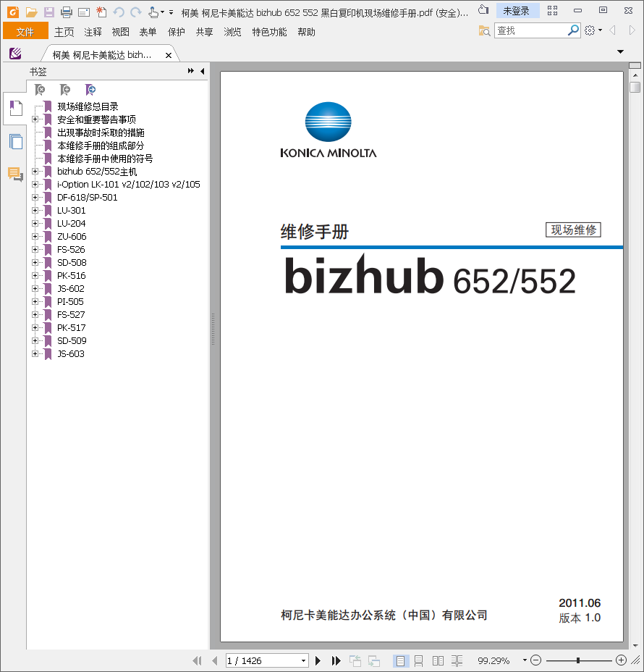Click the folder search icon
This screenshot has height=672, width=644.
pyautogui.click(x=484, y=31)
